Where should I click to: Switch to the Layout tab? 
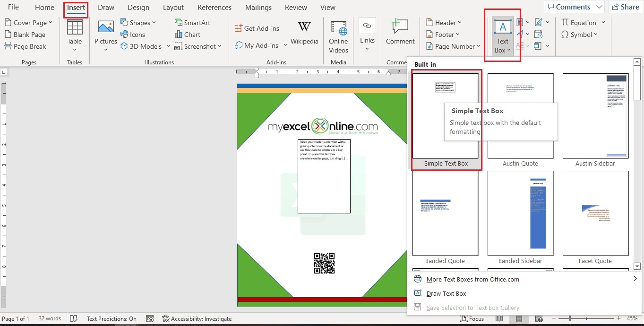point(173,7)
